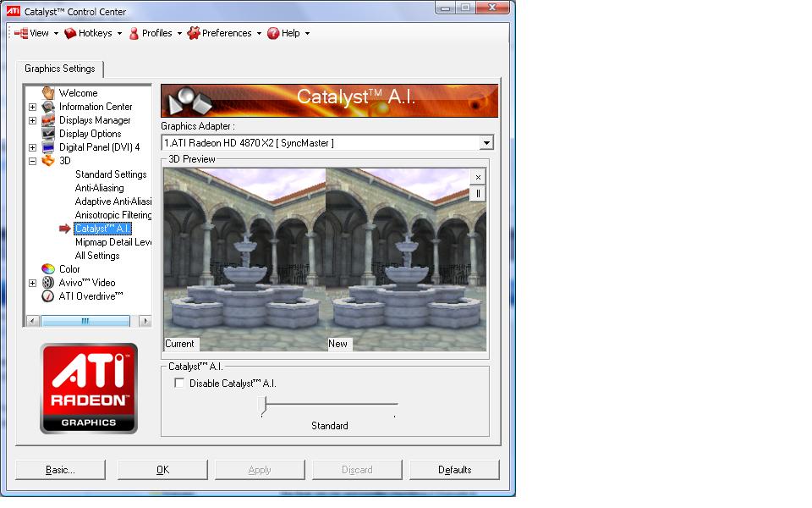812x508 pixels.
Task: Click the Current preview image
Action: pyautogui.click(x=244, y=260)
